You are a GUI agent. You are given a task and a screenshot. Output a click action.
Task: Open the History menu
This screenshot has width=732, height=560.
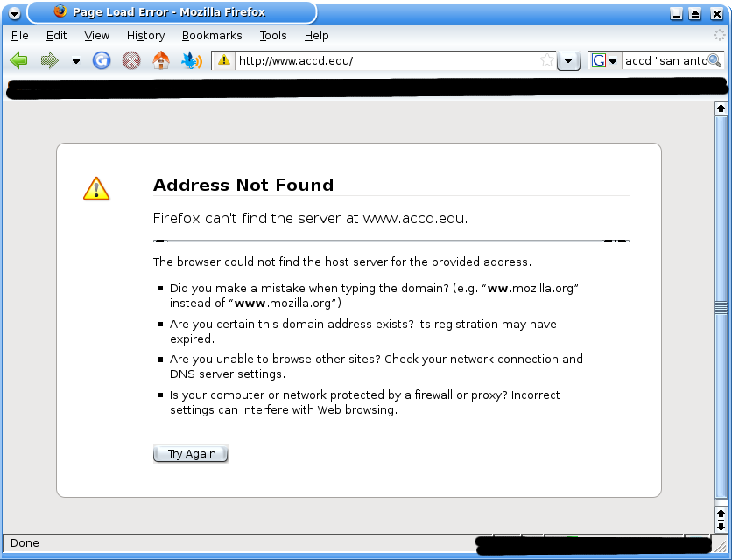[x=145, y=36]
